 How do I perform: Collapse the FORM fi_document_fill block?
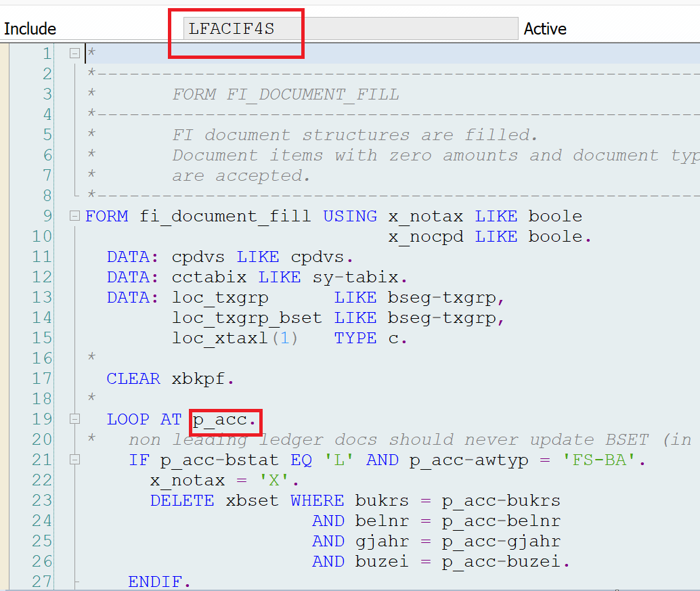click(x=74, y=217)
